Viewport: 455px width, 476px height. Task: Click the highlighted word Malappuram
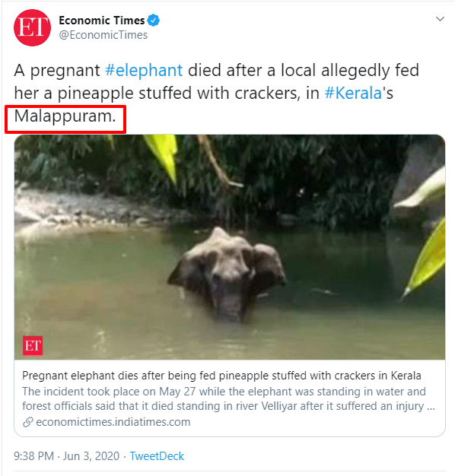click(65, 116)
